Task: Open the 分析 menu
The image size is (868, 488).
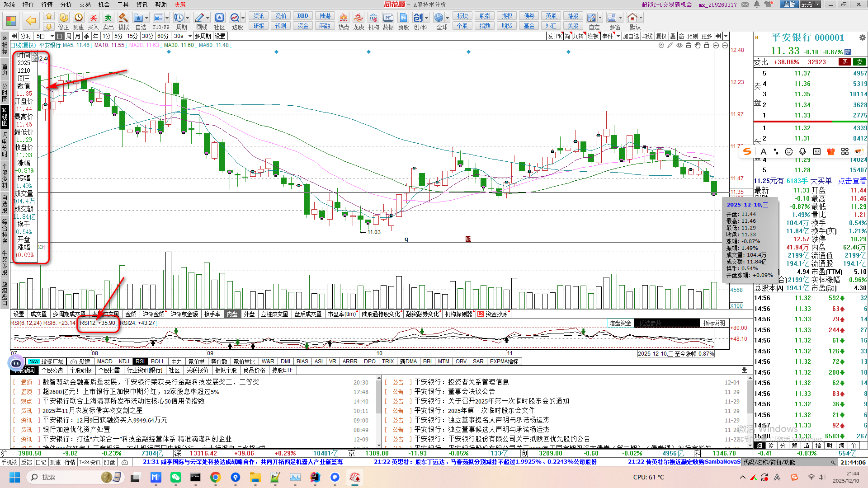Action: tap(66, 5)
